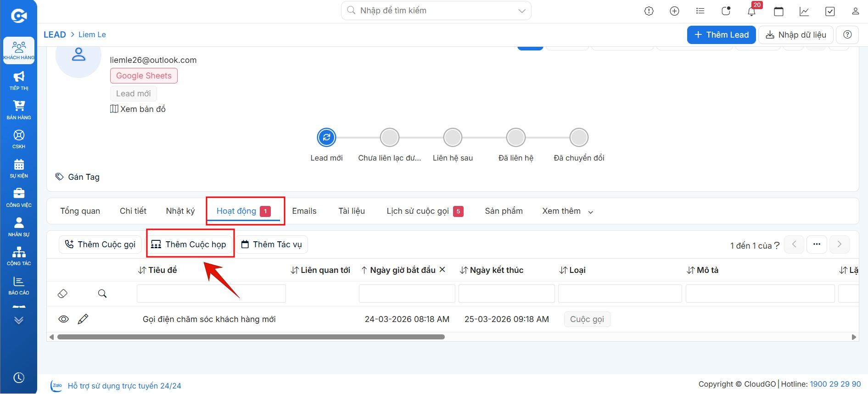The image size is (868, 394).
Task: Run filter search magnifier icon
Action: click(102, 294)
